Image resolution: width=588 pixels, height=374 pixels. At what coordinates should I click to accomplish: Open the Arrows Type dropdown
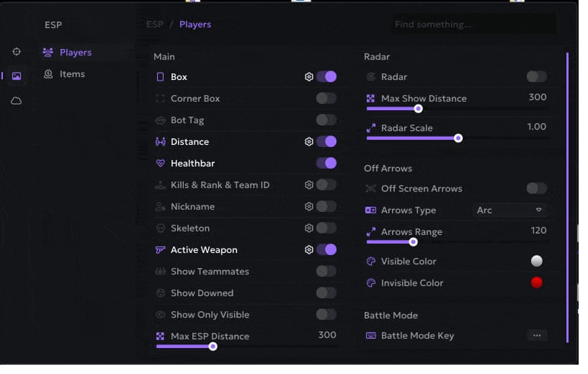click(x=509, y=210)
